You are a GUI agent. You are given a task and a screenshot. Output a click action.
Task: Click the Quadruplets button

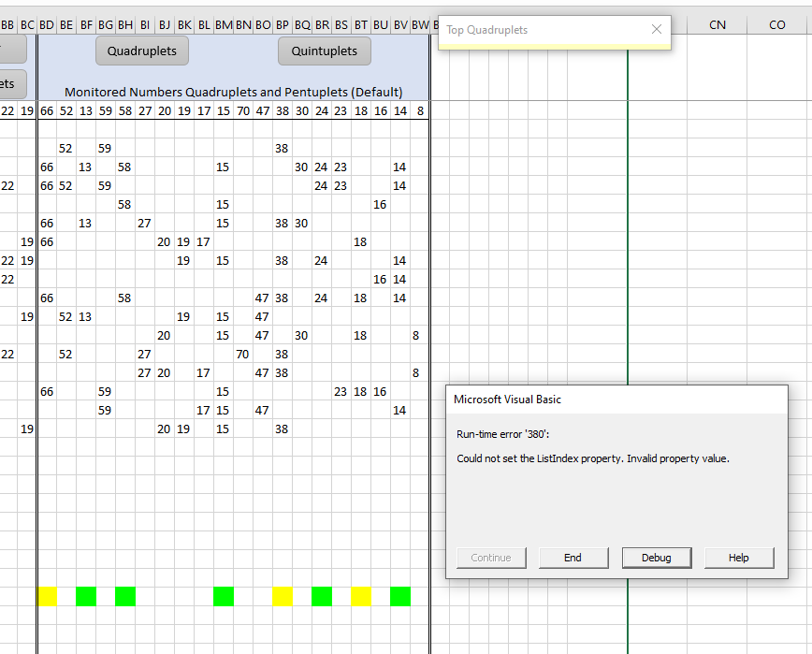141,51
